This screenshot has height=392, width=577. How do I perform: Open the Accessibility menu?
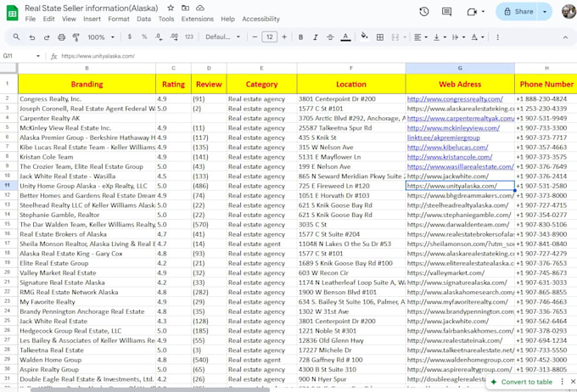pos(260,19)
